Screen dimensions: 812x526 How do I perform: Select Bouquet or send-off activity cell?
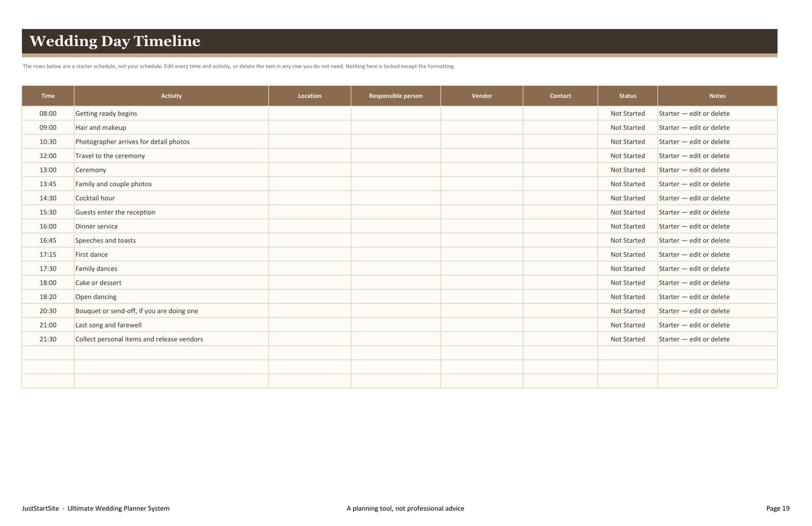coord(171,311)
